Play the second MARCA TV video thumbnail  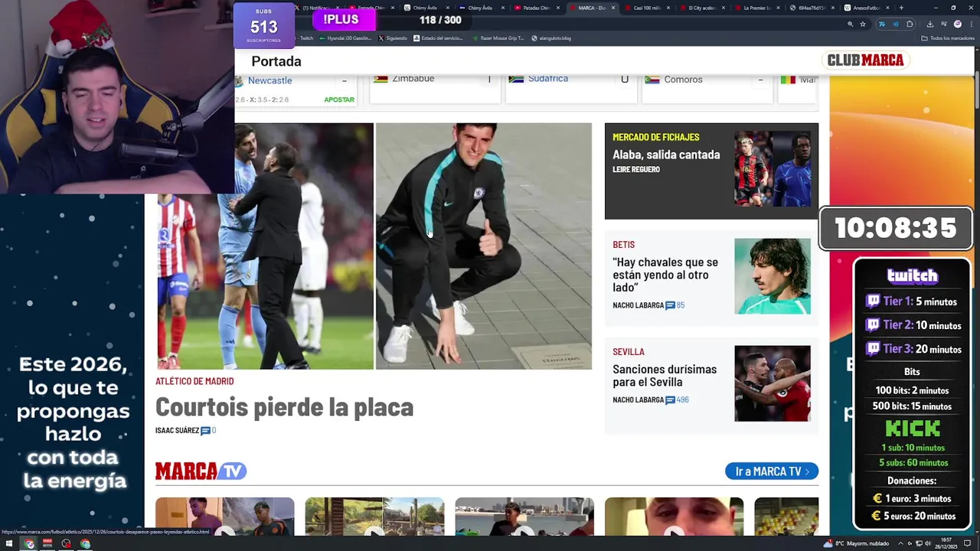[x=374, y=517]
